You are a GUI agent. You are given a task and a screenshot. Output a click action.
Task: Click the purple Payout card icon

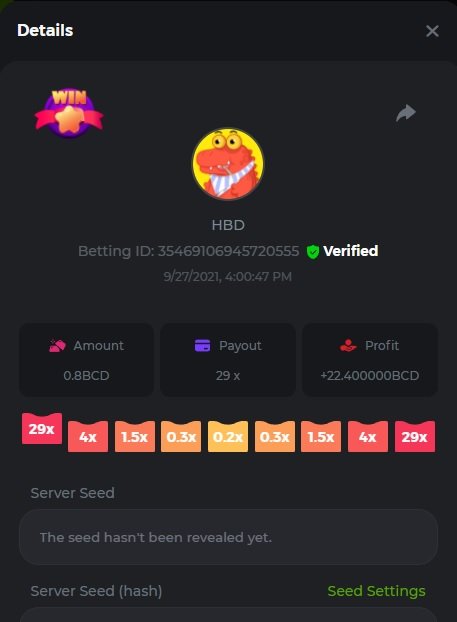click(202, 346)
